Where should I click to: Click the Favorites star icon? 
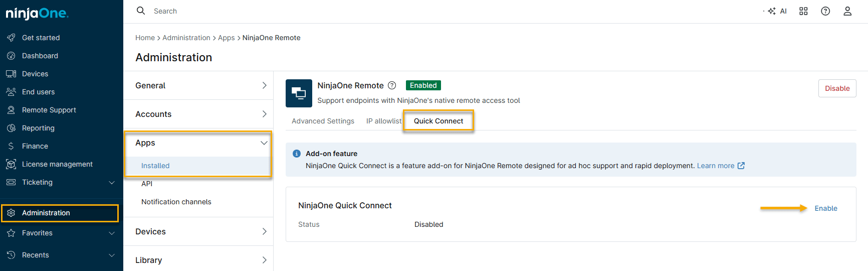click(11, 233)
